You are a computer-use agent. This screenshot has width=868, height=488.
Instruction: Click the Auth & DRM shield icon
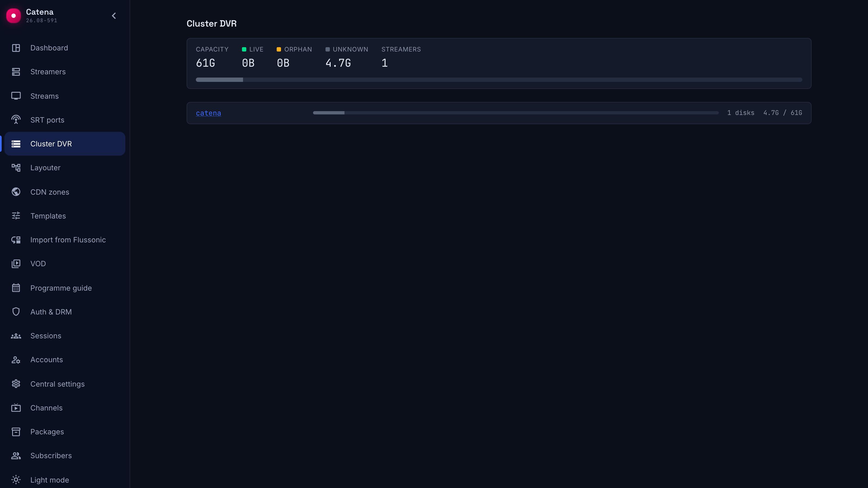(x=16, y=312)
